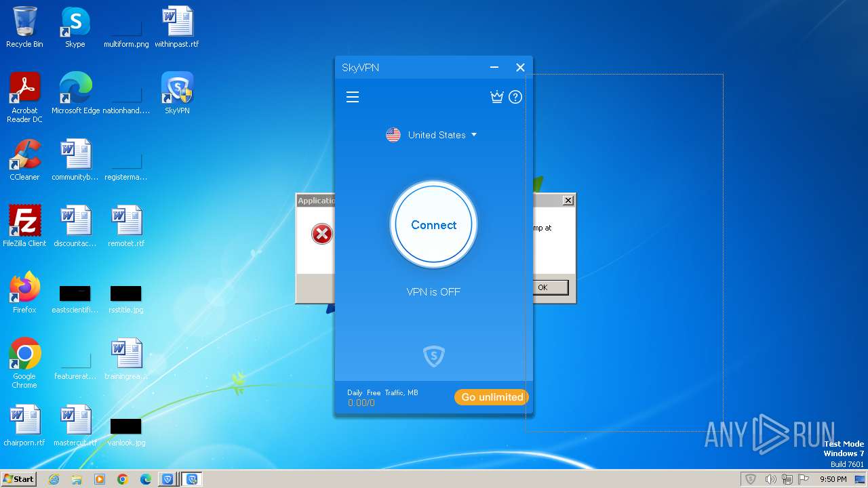The width and height of the screenshot is (868, 488).
Task: Open the help question mark icon
Action: [515, 97]
